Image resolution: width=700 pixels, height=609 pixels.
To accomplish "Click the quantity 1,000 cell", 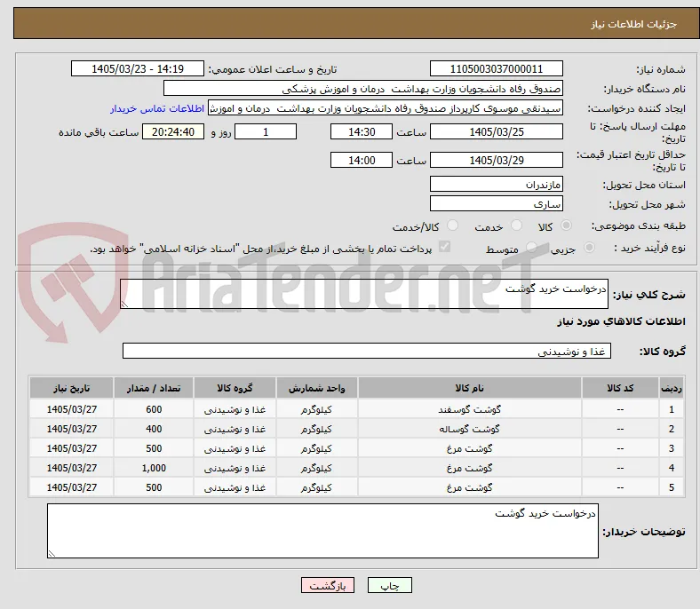I will [154, 468].
